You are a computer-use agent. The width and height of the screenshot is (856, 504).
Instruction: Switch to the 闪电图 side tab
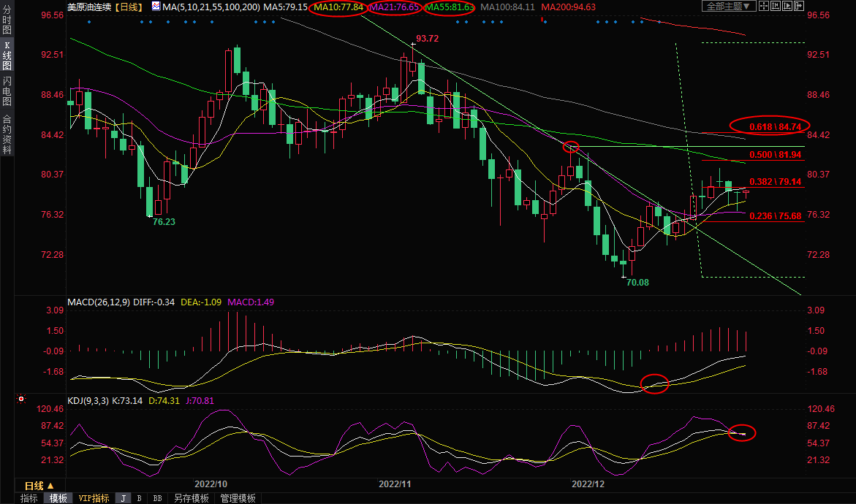tap(7, 91)
